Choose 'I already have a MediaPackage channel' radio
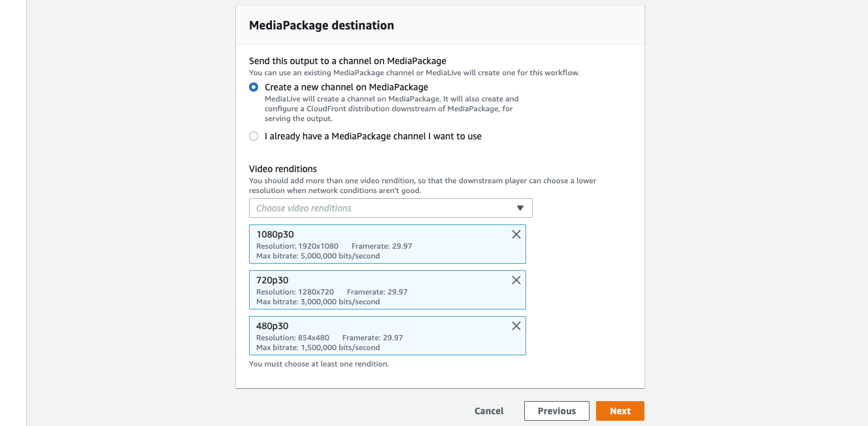The image size is (868, 426). tap(254, 136)
